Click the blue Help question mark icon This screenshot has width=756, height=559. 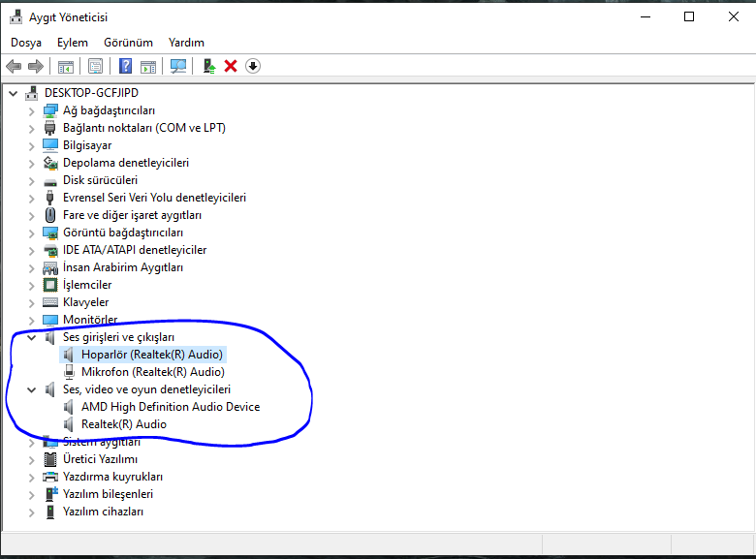click(125, 66)
